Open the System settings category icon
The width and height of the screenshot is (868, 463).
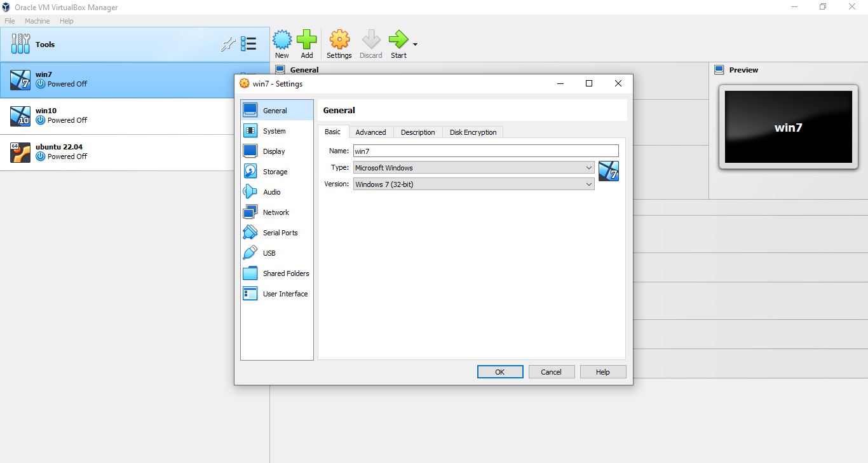(250, 130)
